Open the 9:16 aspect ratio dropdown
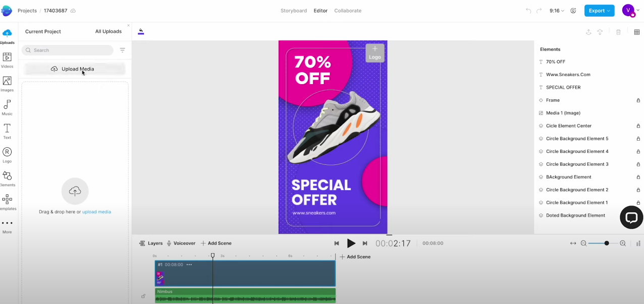Screen dimensions: 644x304 pos(557,11)
